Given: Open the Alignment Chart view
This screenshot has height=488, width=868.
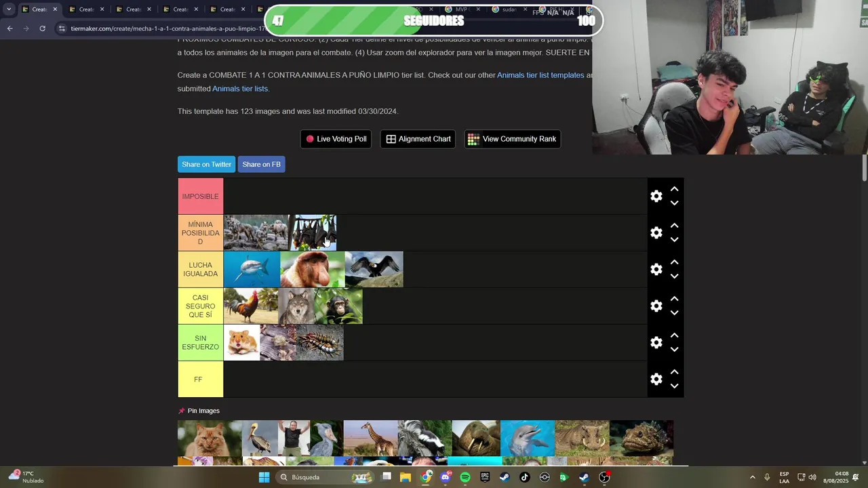Looking at the screenshot, I should pyautogui.click(x=418, y=139).
